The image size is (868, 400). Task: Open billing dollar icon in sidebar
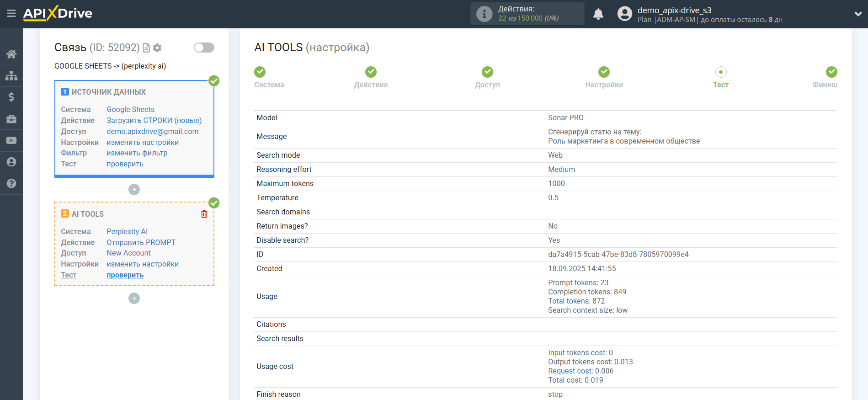click(x=11, y=97)
